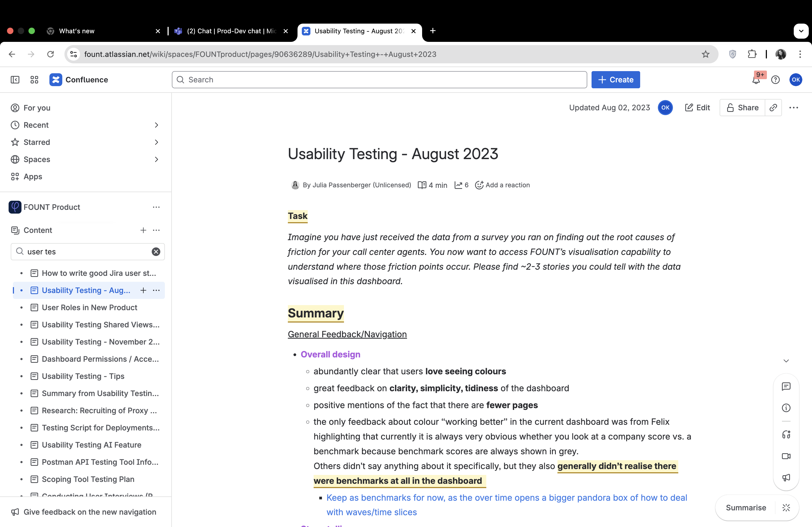This screenshot has height=527, width=812.
Task: Reload the browser page
Action: 50,54
